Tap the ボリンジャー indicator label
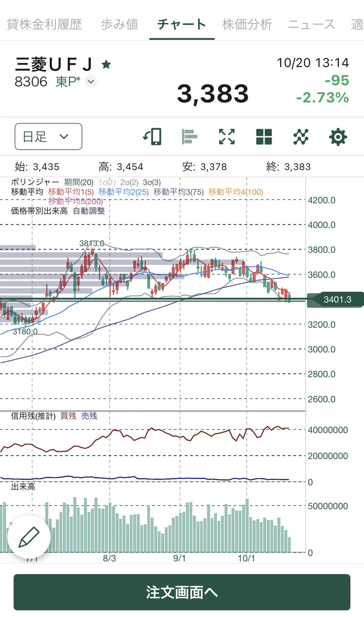The height and width of the screenshot is (617, 364). [x=35, y=182]
